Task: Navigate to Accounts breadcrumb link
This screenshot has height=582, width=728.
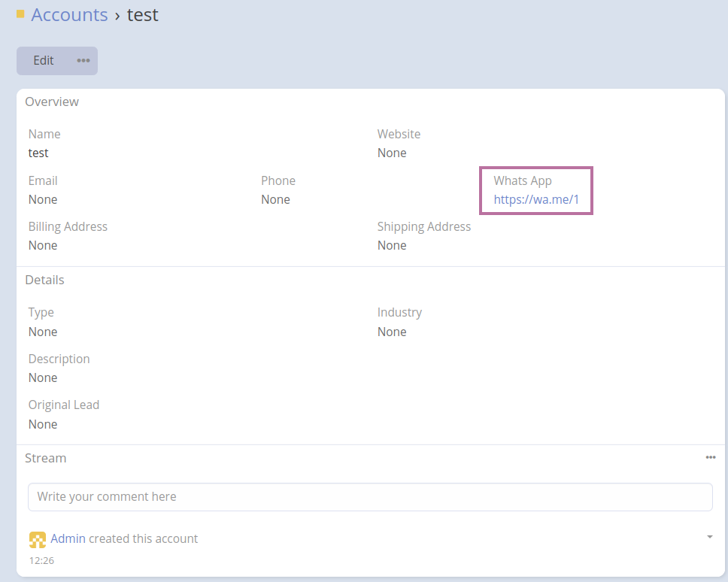Action: click(x=69, y=15)
